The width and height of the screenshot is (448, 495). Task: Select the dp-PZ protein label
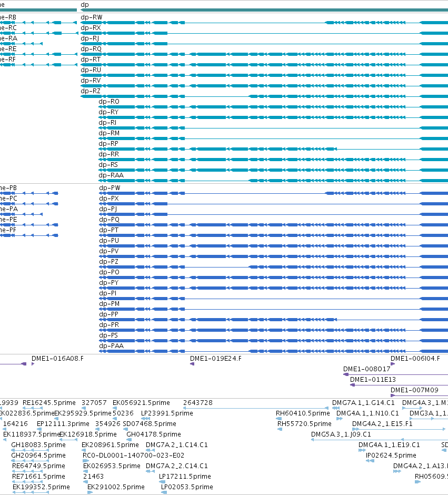pos(109,261)
